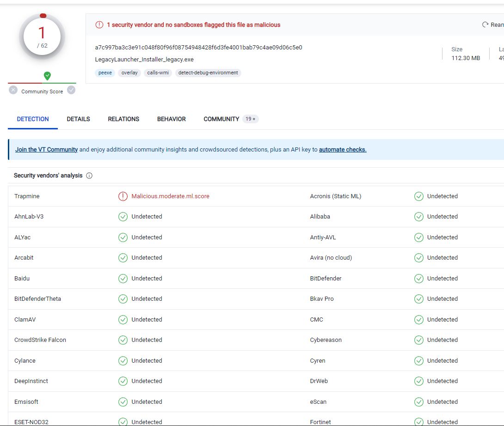
Task: Click the community score downvote X icon
Action: (13, 90)
